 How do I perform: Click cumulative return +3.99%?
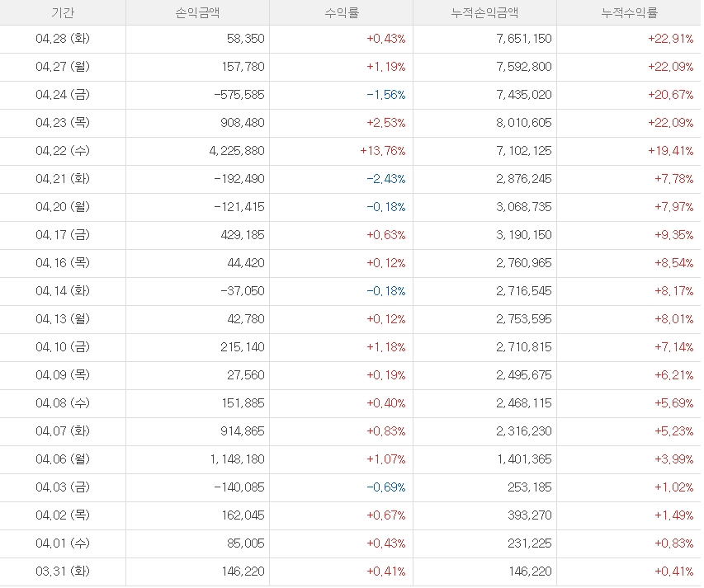tap(674, 459)
